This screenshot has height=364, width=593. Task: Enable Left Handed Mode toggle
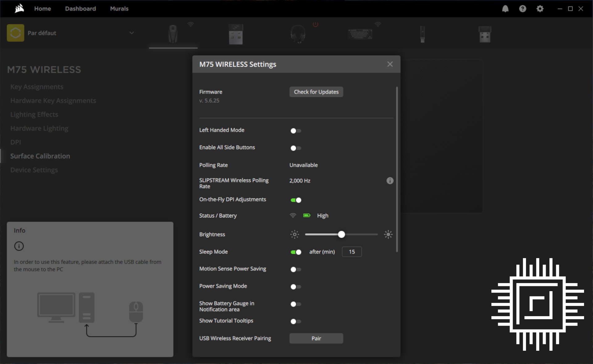pyautogui.click(x=296, y=131)
